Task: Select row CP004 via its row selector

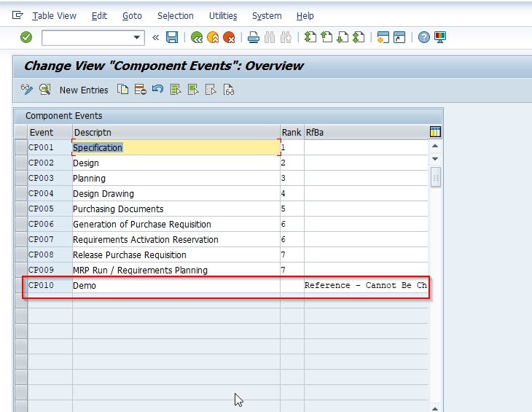Action: 21,193
